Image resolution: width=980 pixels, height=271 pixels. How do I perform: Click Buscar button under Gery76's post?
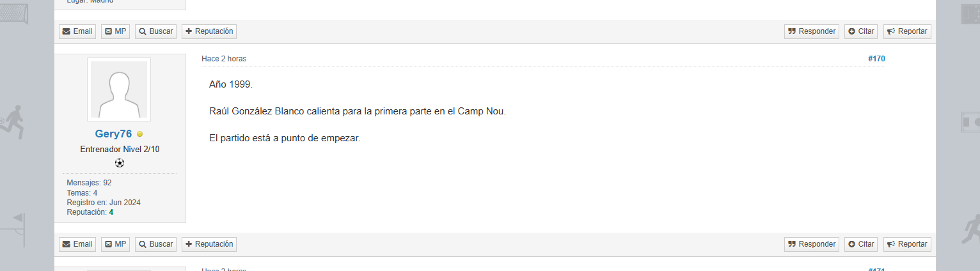tap(156, 244)
